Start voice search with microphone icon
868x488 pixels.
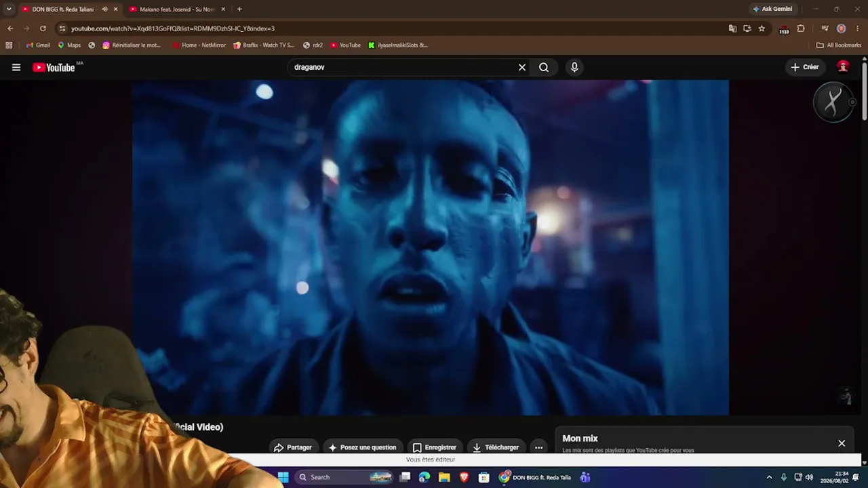574,67
